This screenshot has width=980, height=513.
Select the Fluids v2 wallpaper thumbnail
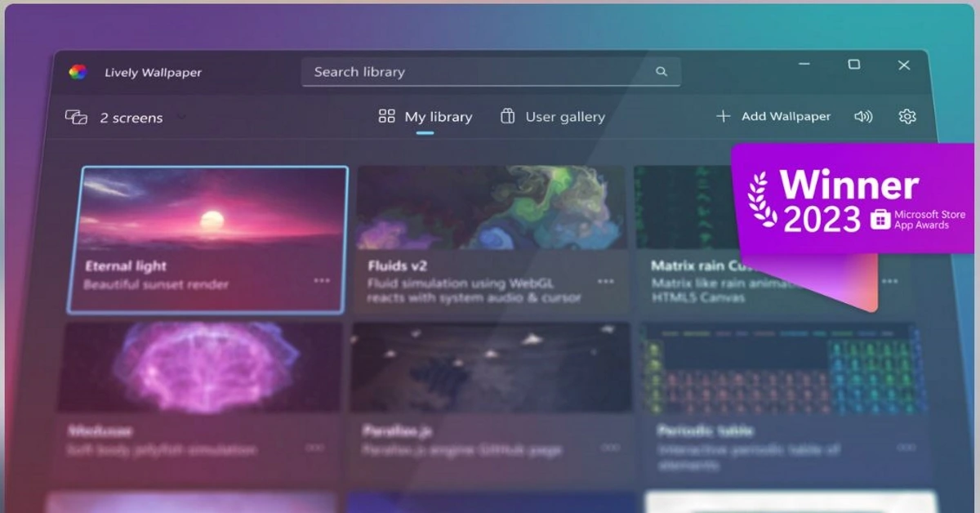[491, 207]
